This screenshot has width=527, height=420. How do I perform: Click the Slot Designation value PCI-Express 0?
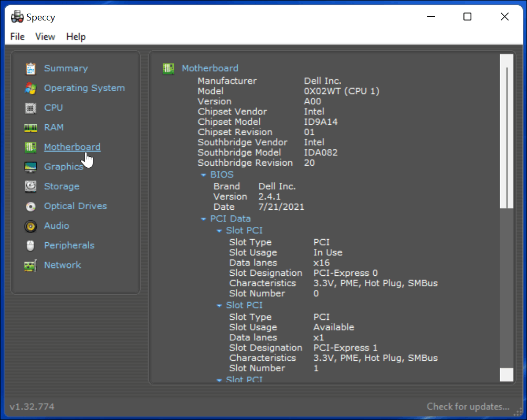(x=345, y=273)
